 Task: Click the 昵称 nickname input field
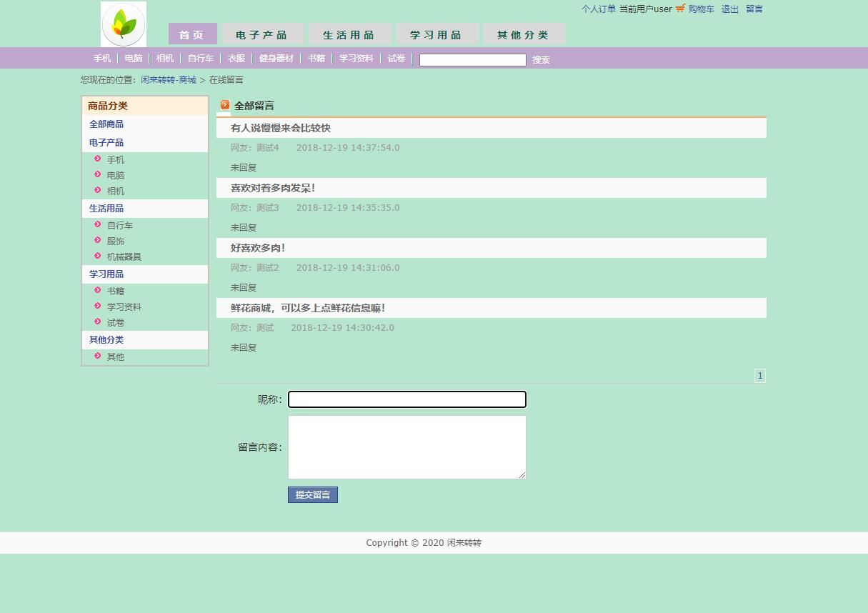pos(406,399)
